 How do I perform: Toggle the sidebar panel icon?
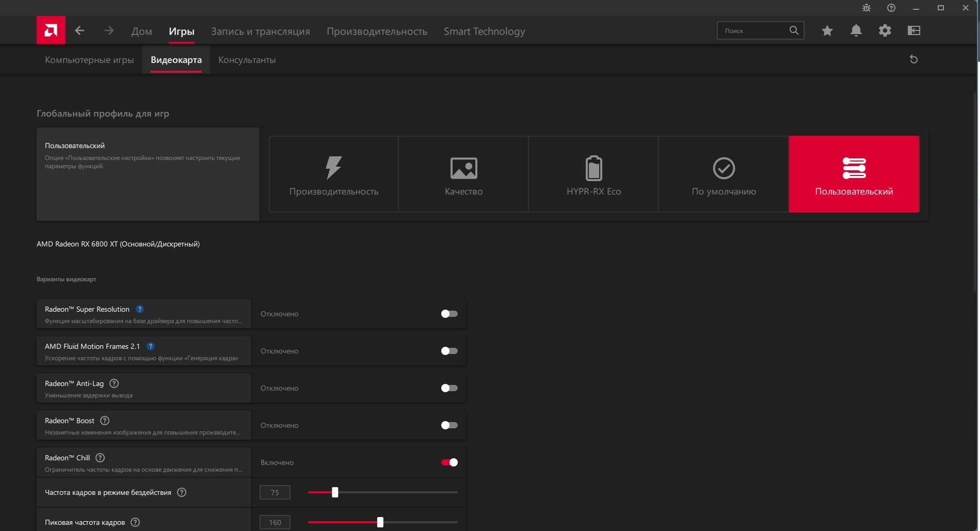click(x=914, y=31)
